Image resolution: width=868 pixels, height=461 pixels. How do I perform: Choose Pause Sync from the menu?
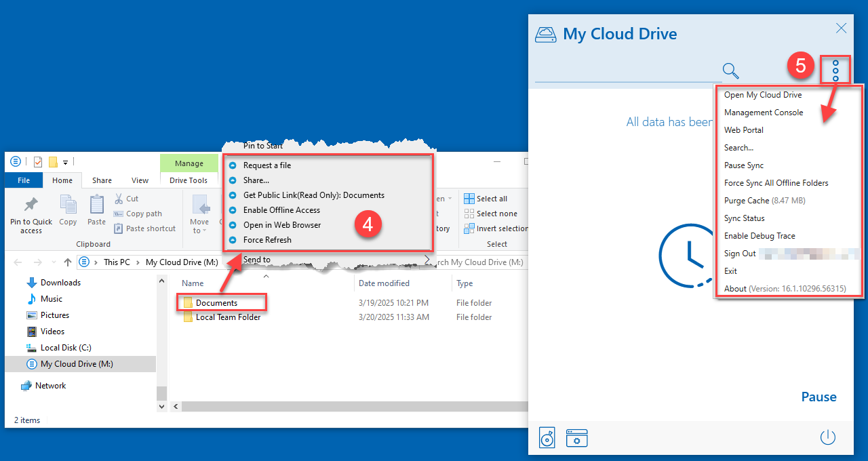pyautogui.click(x=744, y=165)
